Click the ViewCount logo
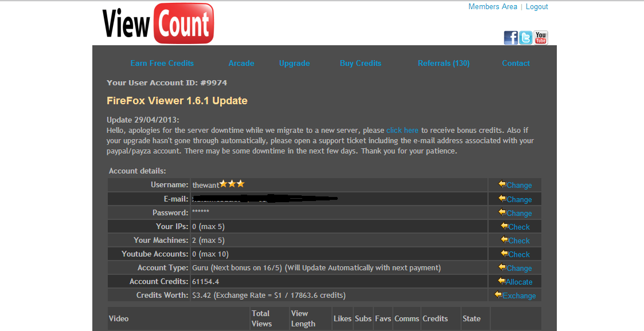 pyautogui.click(x=158, y=23)
